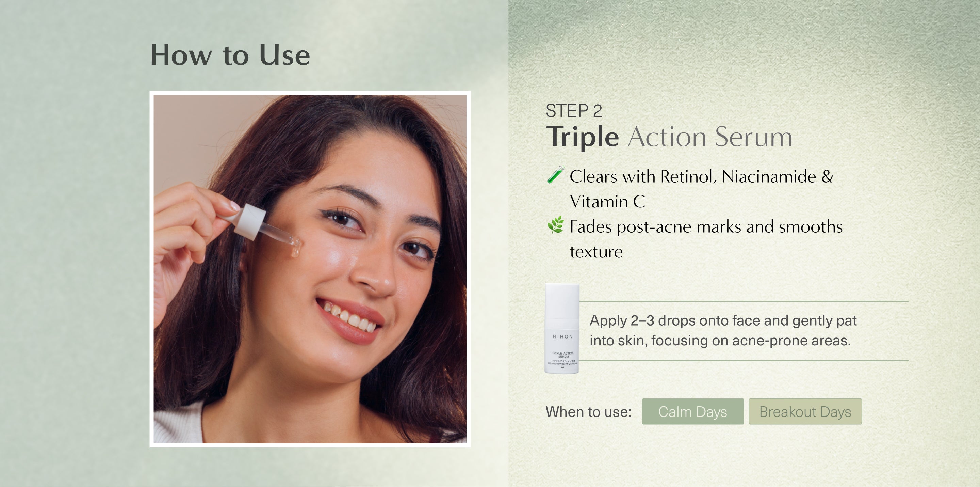Click the bold word Triple
The image size is (980, 487).
583,137
